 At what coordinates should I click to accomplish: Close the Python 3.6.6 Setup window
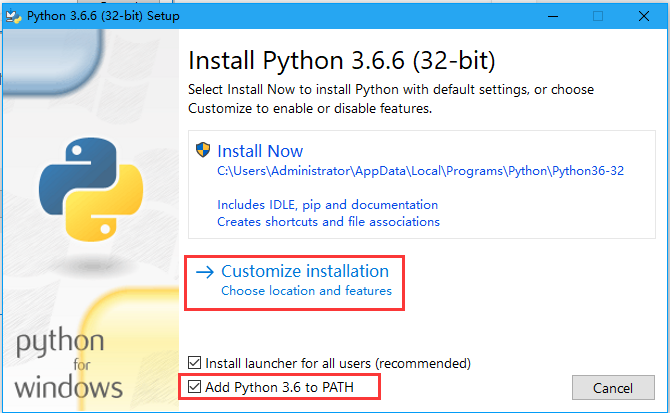coord(645,15)
